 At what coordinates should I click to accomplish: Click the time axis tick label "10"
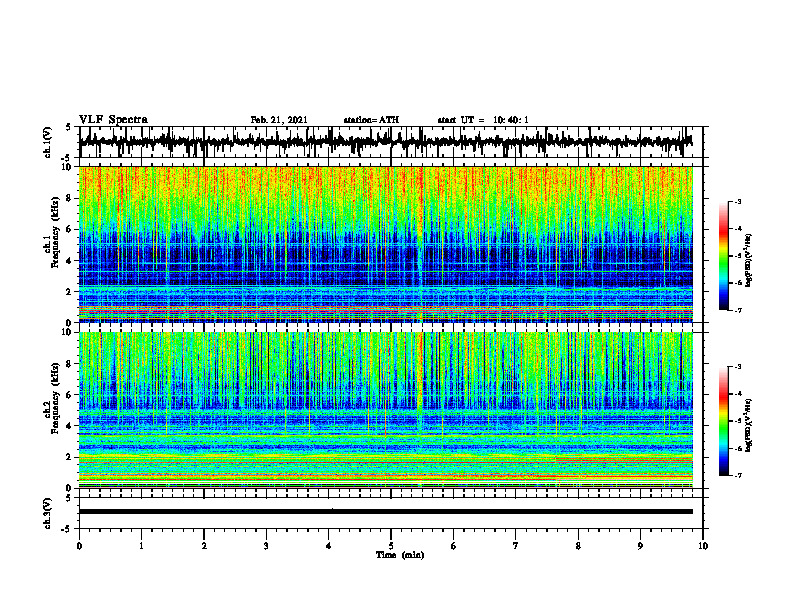[x=703, y=546]
